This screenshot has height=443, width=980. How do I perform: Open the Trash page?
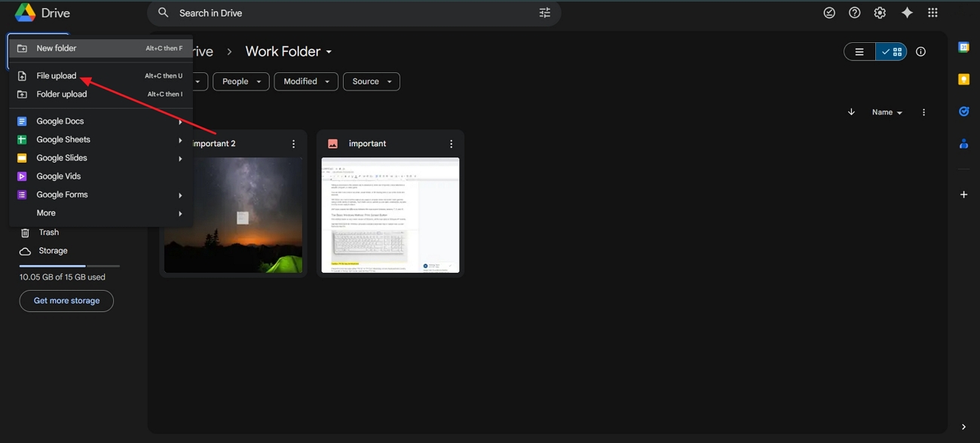click(49, 232)
